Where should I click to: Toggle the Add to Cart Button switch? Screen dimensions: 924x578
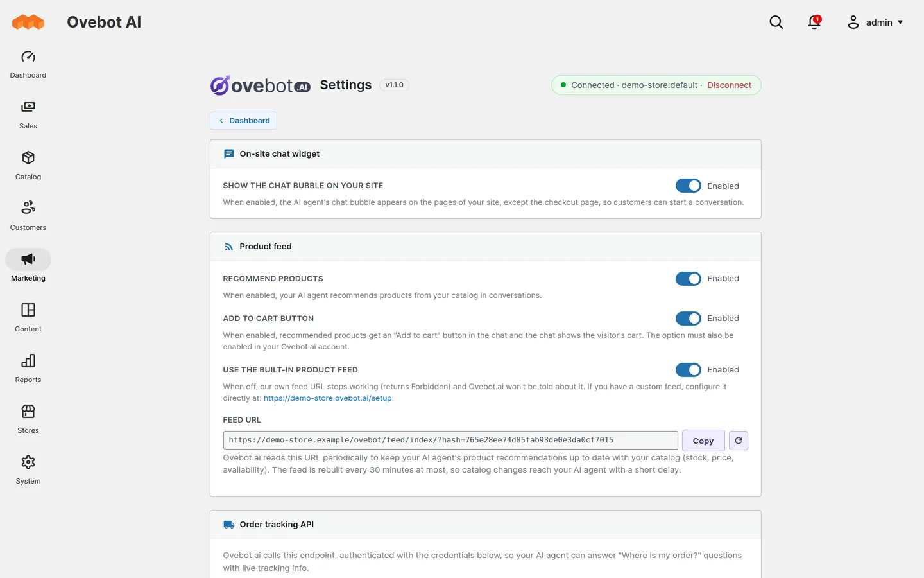(689, 319)
